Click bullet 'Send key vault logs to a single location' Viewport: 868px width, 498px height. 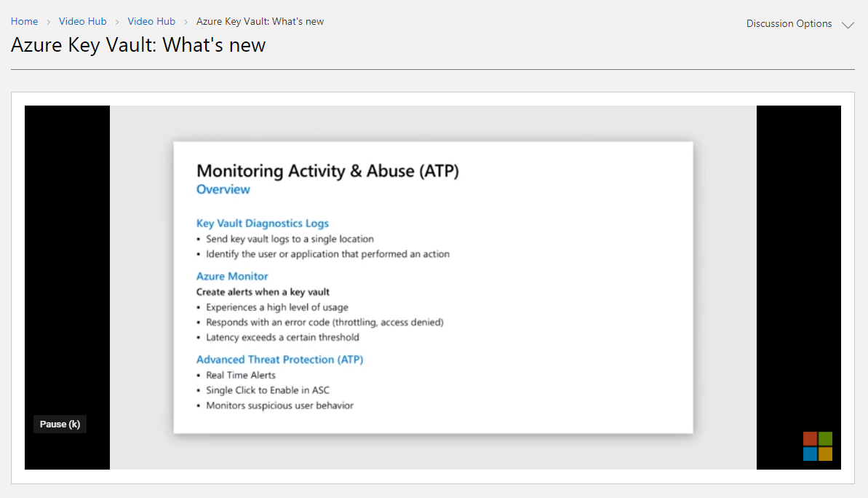tap(290, 239)
